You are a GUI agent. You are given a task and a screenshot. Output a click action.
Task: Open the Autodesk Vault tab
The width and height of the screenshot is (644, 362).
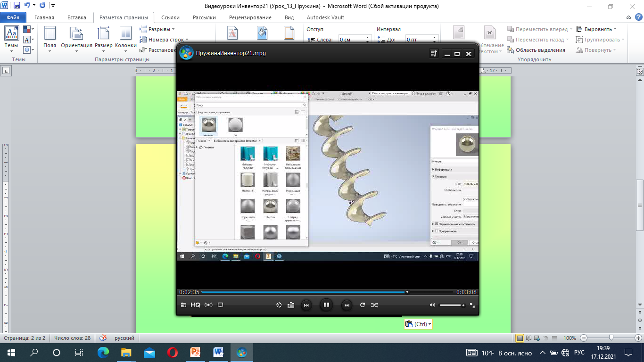pyautogui.click(x=325, y=17)
